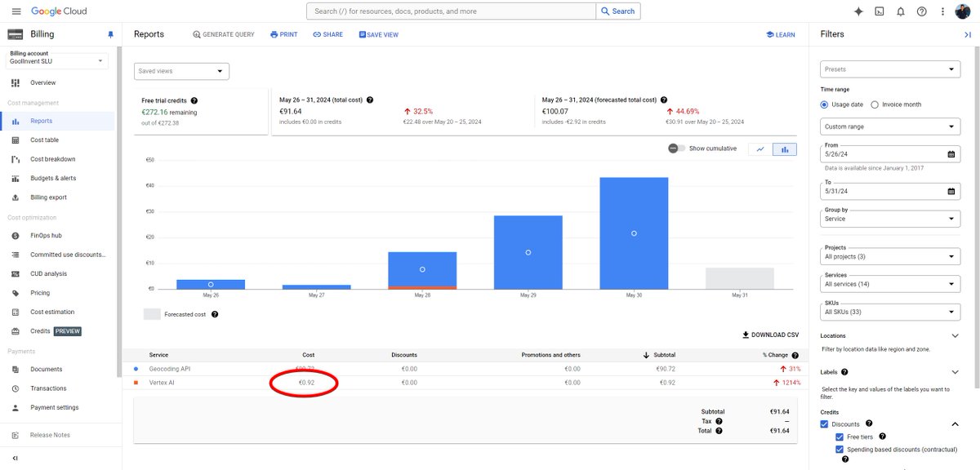Screen dimensions: 980x470
Task: Switch to bar chart view icon
Action: 784,149
